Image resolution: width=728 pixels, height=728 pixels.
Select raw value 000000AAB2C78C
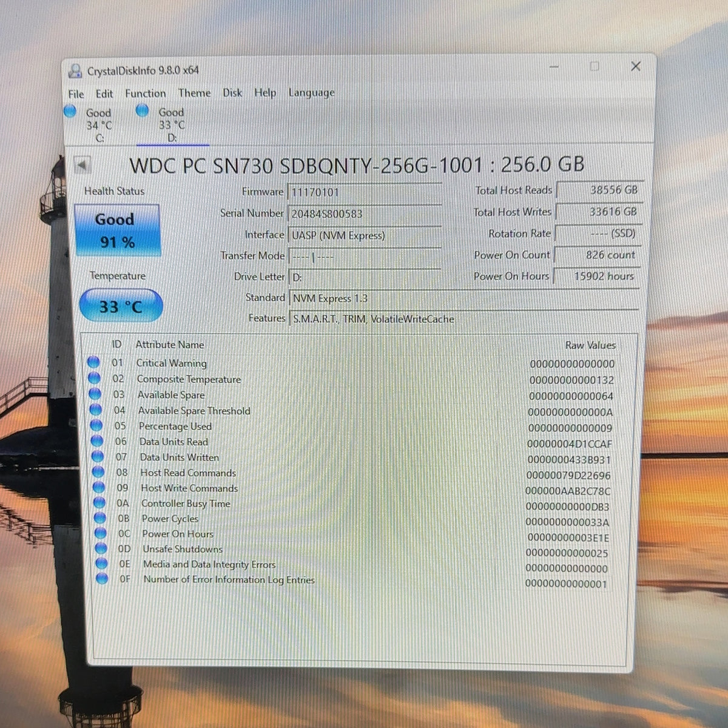(x=568, y=491)
